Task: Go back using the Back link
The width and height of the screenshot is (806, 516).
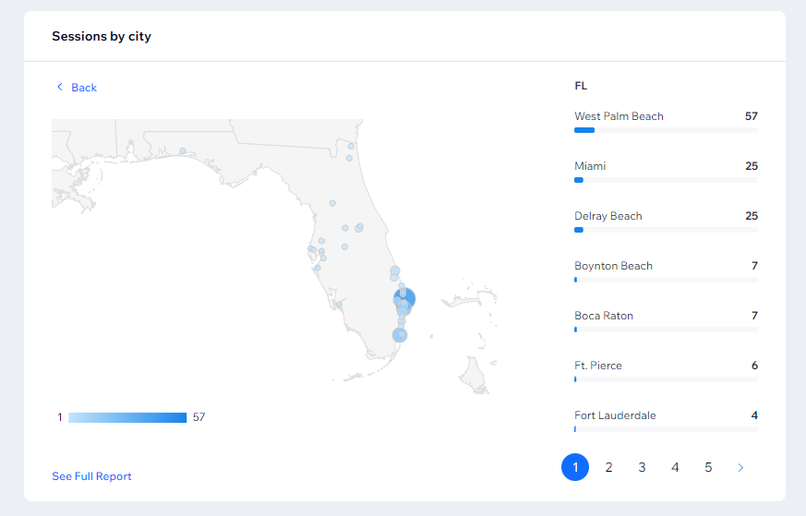Action: click(76, 87)
